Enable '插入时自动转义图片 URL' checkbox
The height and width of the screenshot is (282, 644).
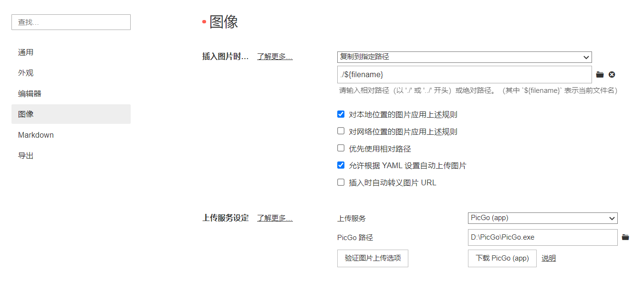pos(341,182)
